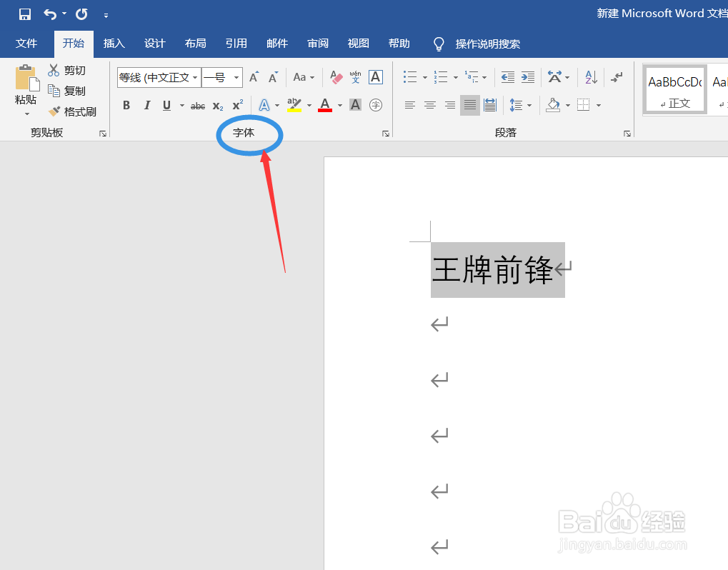Undo the last action
The image size is (728, 570).
coord(50,14)
